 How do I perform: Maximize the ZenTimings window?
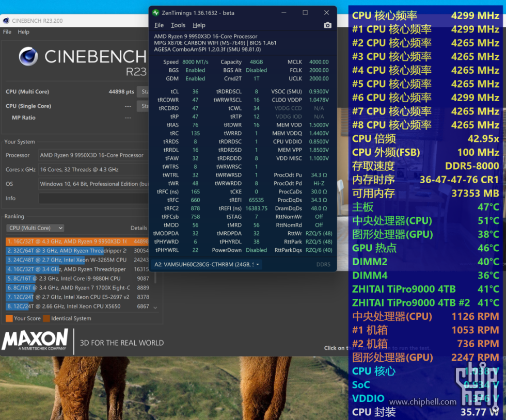305,12
